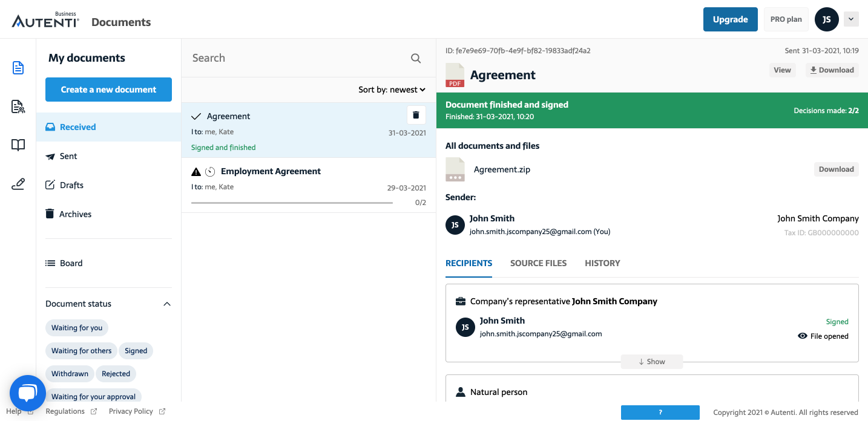This screenshot has width=868, height=421.
Task: Click the View button for Agreement
Action: click(783, 70)
